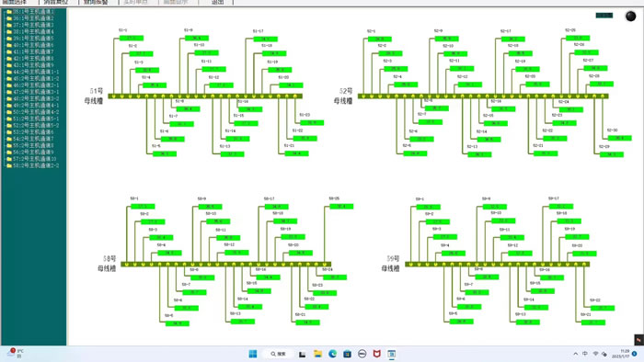This screenshot has height=362, width=644.
Task: Click folder icon of 42:1号主机通道8
Action: pyautogui.click(x=9, y=59)
